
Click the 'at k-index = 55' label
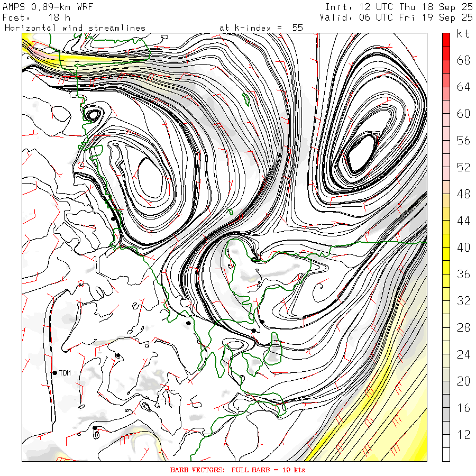pos(261,28)
